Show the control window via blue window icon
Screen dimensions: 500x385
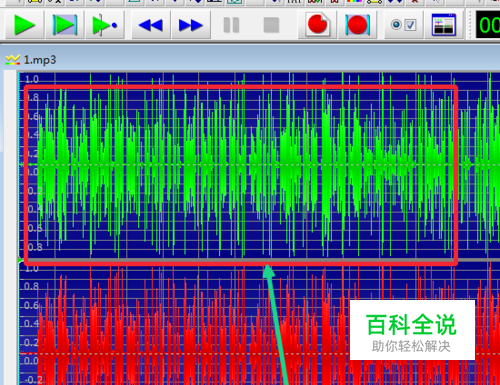pos(444,25)
